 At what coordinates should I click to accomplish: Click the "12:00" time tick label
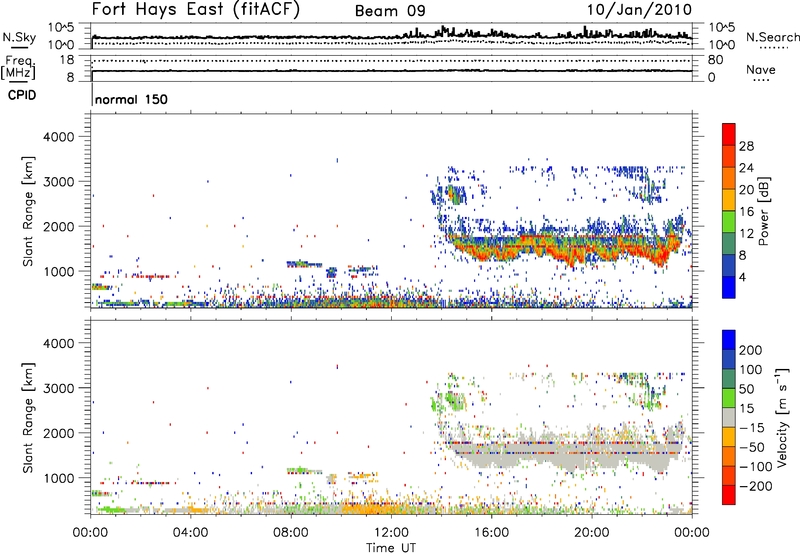pos(391,533)
